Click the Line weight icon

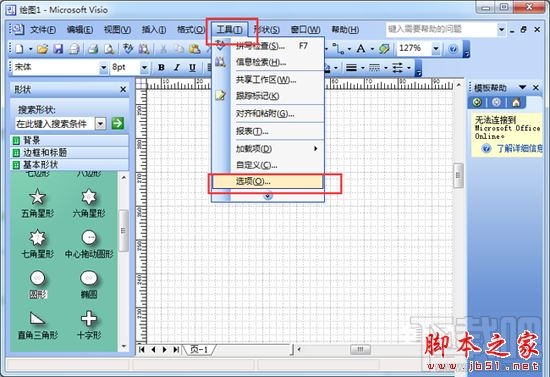click(x=351, y=67)
